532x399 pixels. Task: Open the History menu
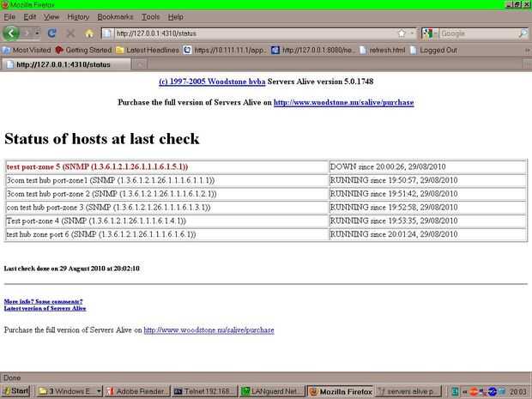(78, 16)
